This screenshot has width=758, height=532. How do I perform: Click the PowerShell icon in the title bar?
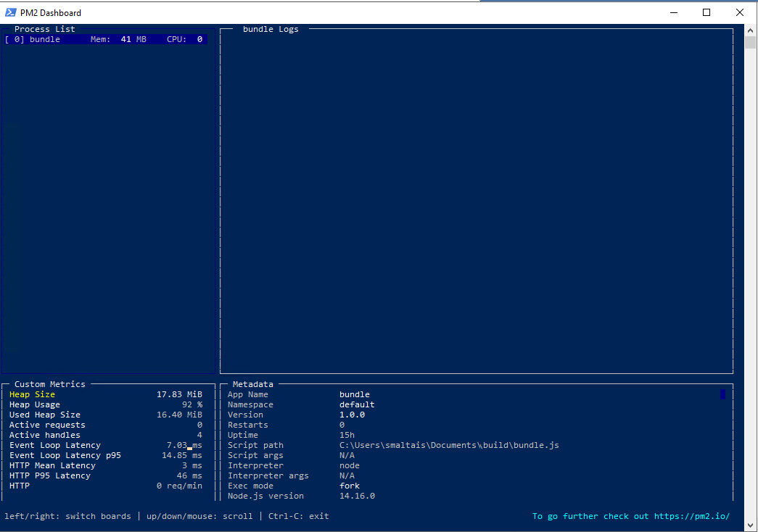pos(11,12)
